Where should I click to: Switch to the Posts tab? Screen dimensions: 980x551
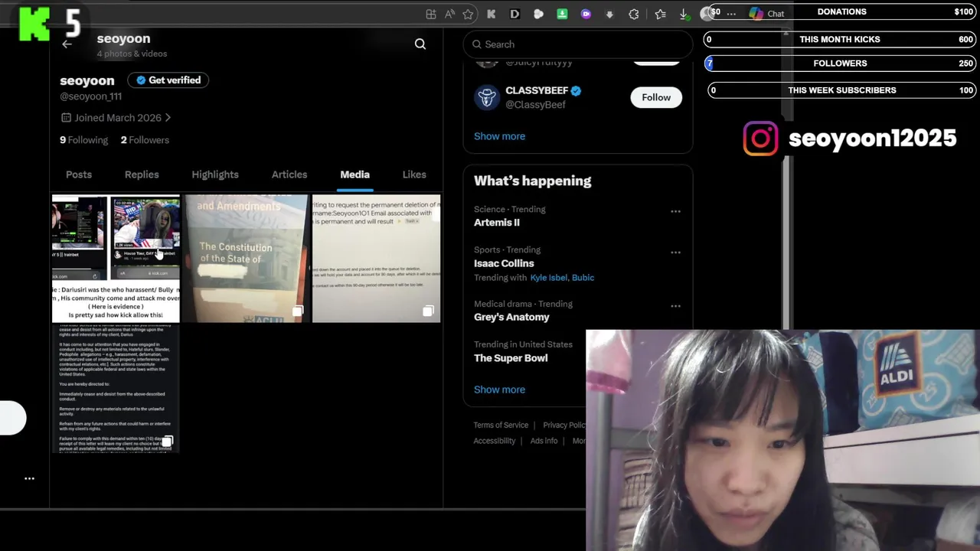tap(79, 174)
